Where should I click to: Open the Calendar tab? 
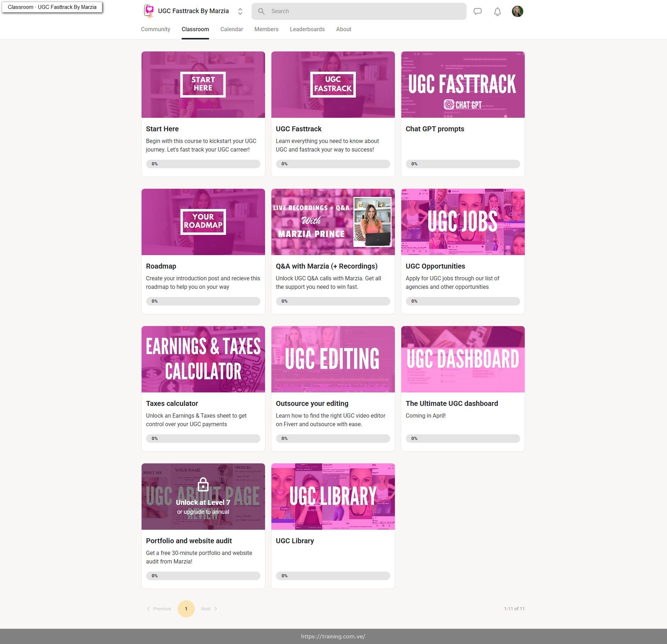pyautogui.click(x=231, y=29)
